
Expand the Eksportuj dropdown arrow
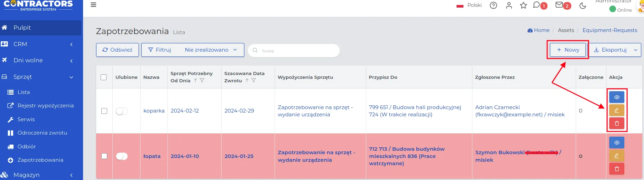pos(636,50)
